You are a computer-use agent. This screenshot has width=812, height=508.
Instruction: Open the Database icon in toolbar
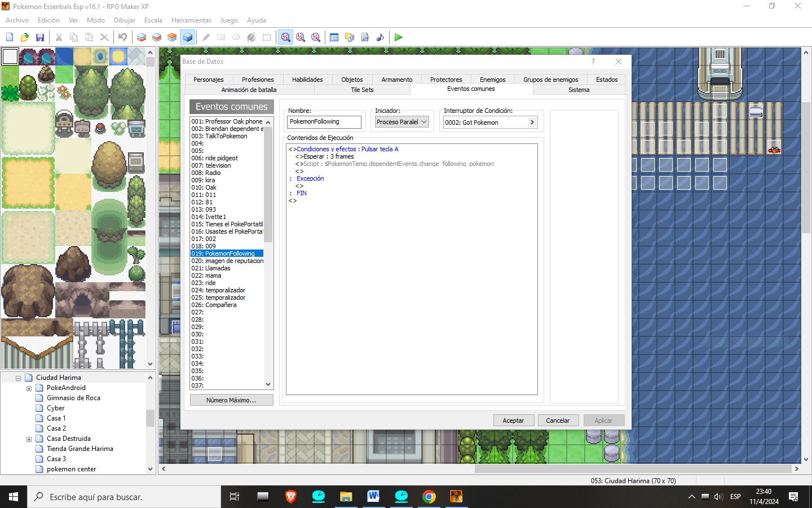tap(334, 37)
